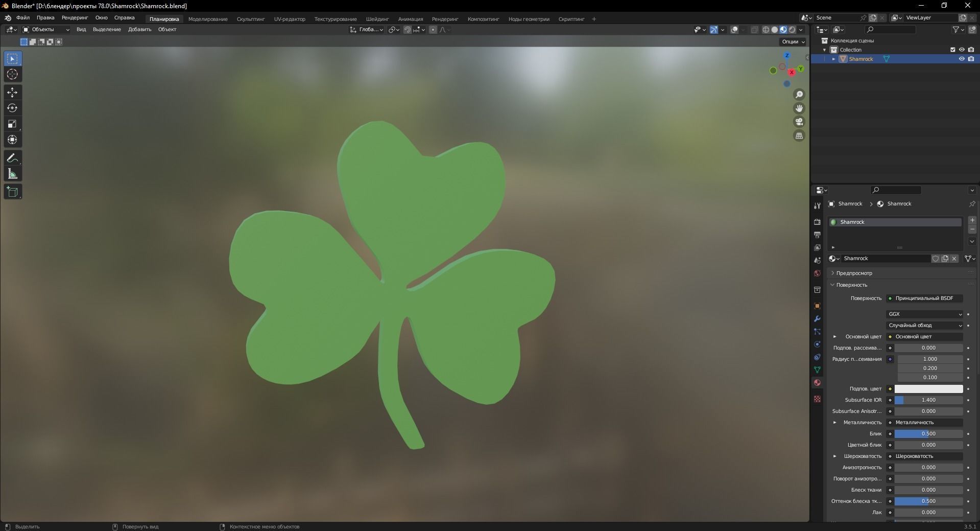The width and height of the screenshot is (980, 531).
Task: Click the Металличность linked input button
Action: pos(925,423)
